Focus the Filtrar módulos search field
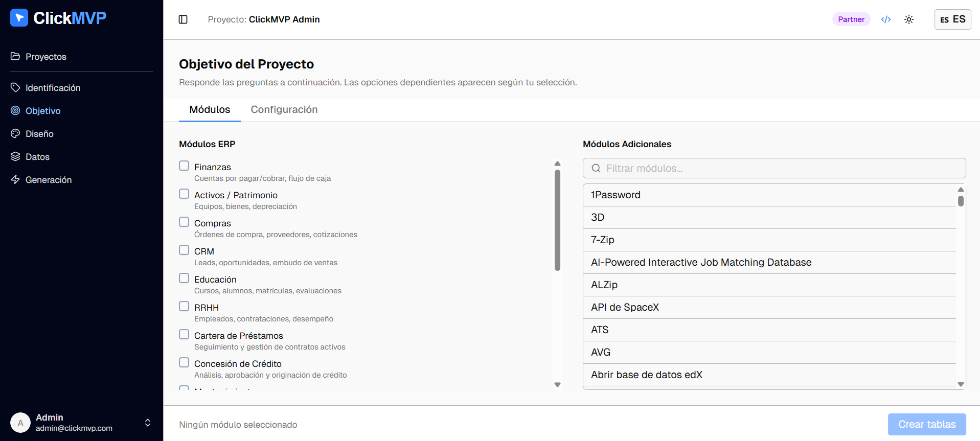The height and width of the screenshot is (441, 980). click(774, 168)
